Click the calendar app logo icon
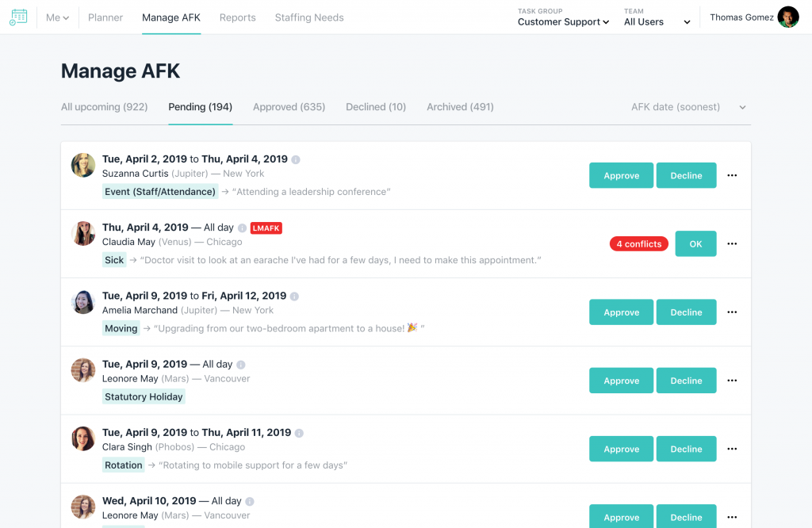The width and height of the screenshot is (812, 528). 18,17
